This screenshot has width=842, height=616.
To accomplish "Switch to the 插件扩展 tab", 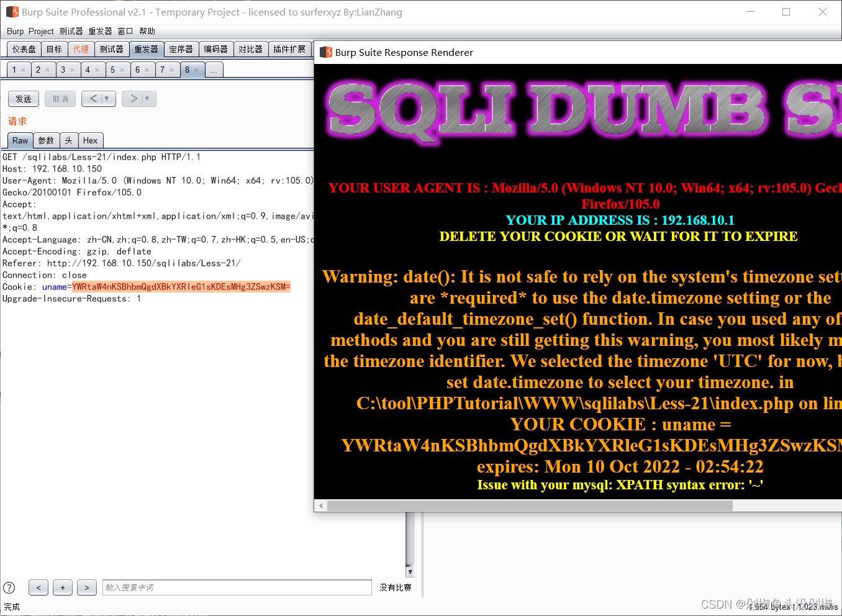I will click(x=289, y=49).
